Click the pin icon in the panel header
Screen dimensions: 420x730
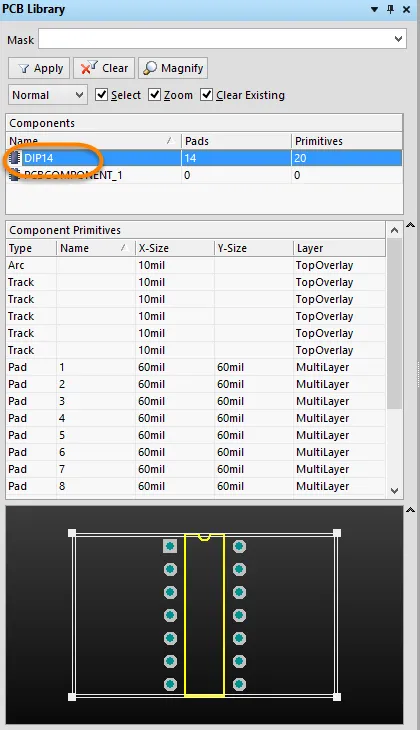pyautogui.click(x=391, y=9)
